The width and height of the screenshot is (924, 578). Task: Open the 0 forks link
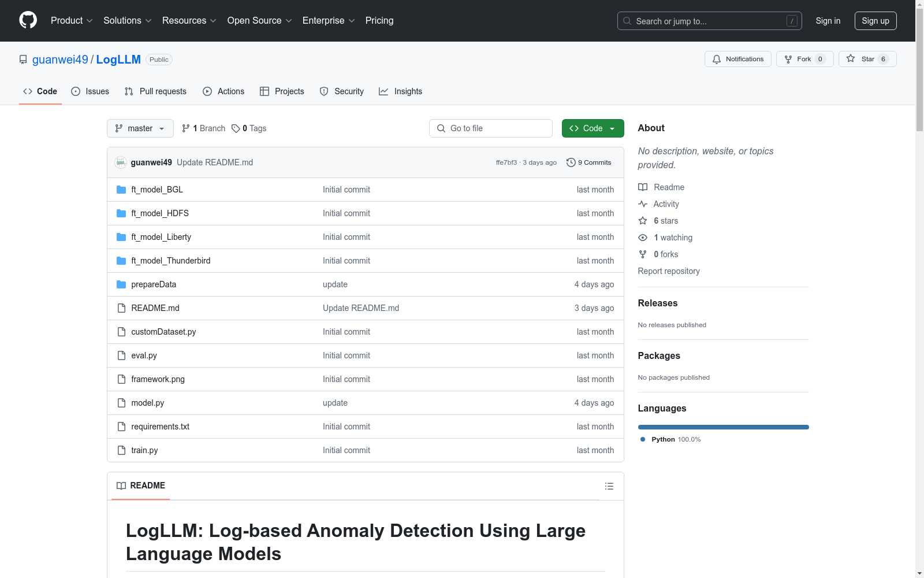point(658,254)
